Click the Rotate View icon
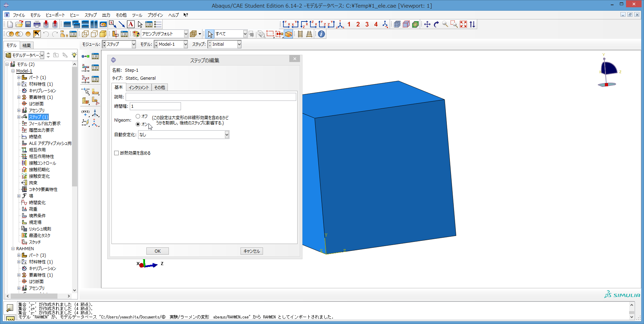644x324 pixels. (436, 24)
